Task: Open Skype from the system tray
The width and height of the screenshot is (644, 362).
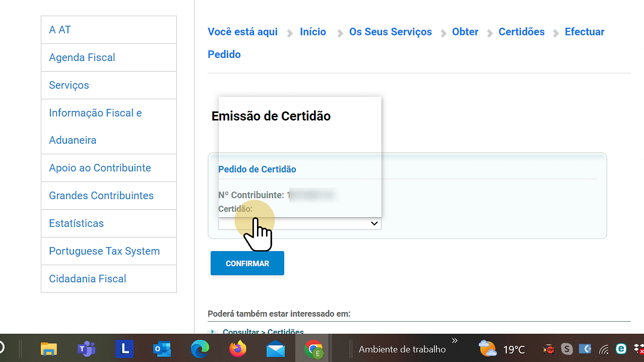Action: tap(566, 349)
